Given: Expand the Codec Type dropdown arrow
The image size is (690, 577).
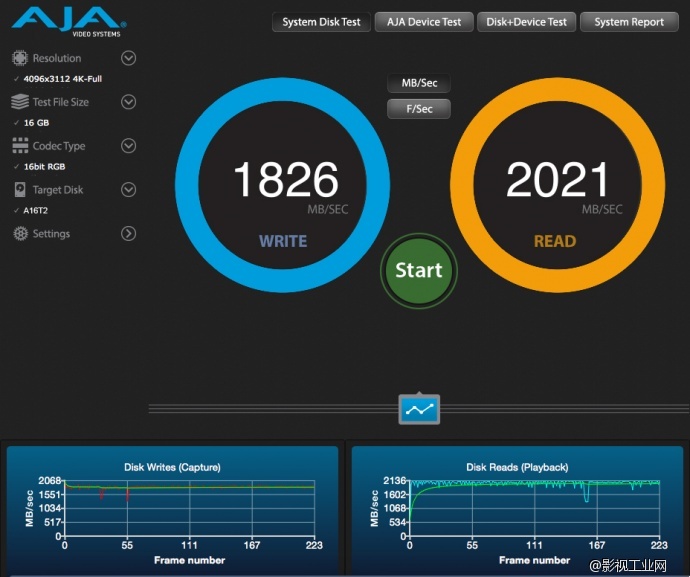Looking at the screenshot, I should (128, 146).
